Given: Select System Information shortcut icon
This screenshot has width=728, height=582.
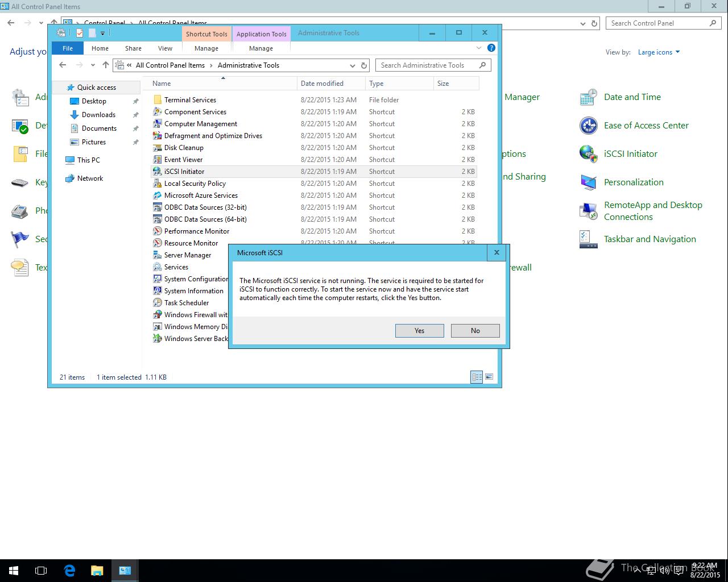Looking at the screenshot, I should (x=158, y=291).
